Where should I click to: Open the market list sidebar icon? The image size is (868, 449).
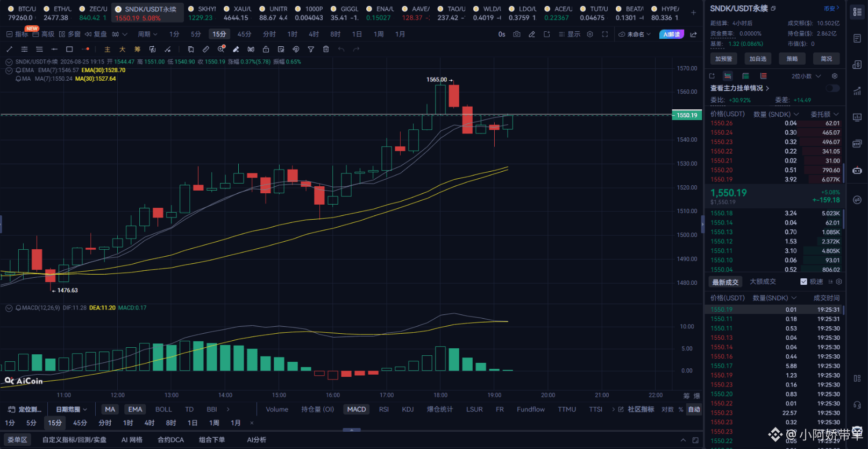857,11
